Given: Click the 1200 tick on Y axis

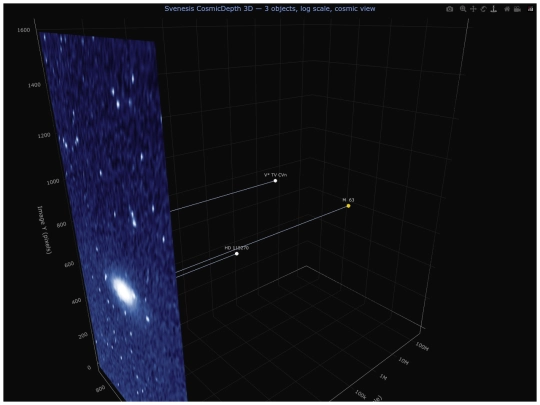Looking at the screenshot, I should click(44, 135).
